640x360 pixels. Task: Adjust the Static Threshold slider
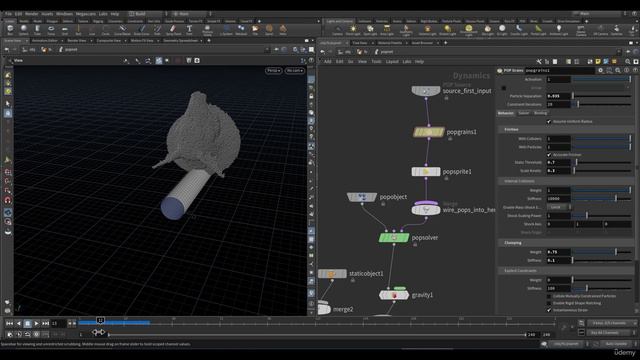coord(602,162)
